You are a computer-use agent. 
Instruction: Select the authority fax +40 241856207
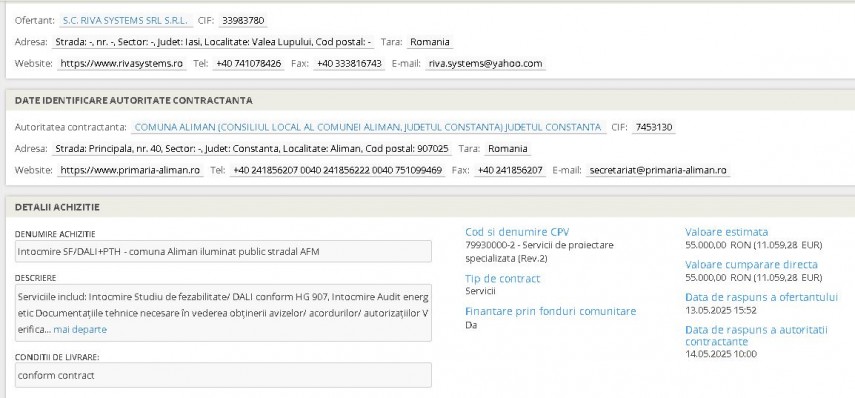pos(510,170)
